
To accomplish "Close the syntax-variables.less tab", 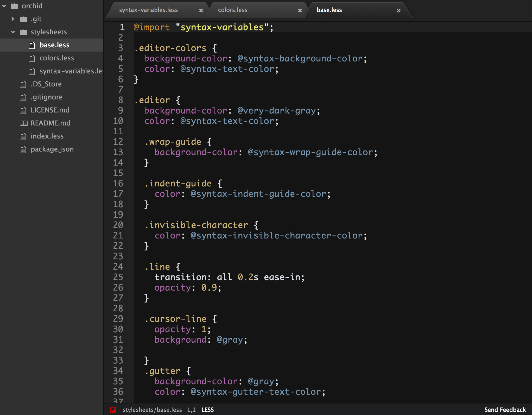I will [201, 11].
